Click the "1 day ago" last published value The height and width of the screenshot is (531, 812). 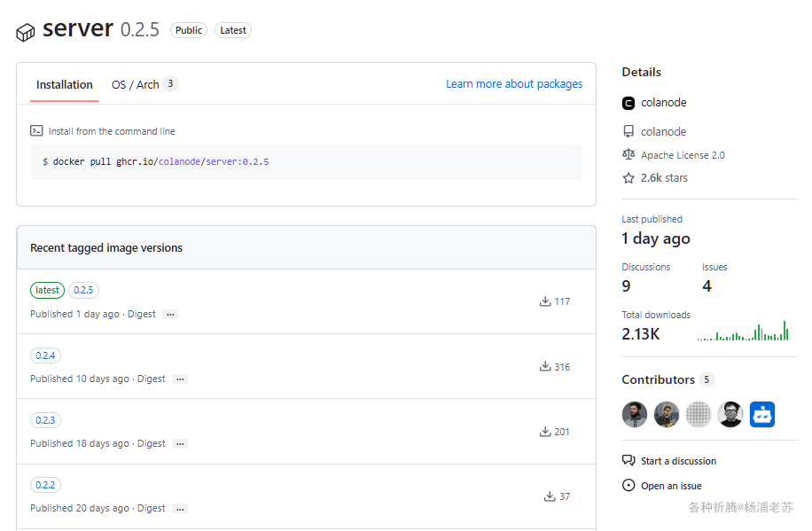point(656,238)
